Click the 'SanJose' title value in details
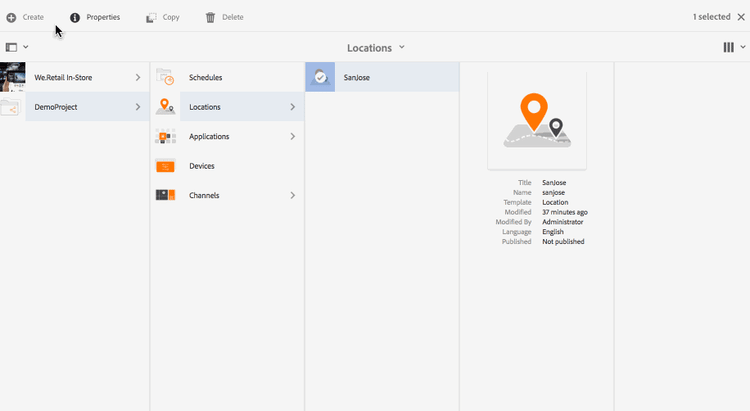Screen dimensions: 750x411 coord(554,183)
